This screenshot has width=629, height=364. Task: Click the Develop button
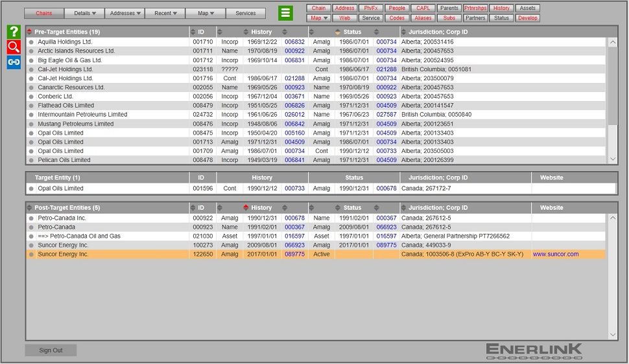(527, 18)
